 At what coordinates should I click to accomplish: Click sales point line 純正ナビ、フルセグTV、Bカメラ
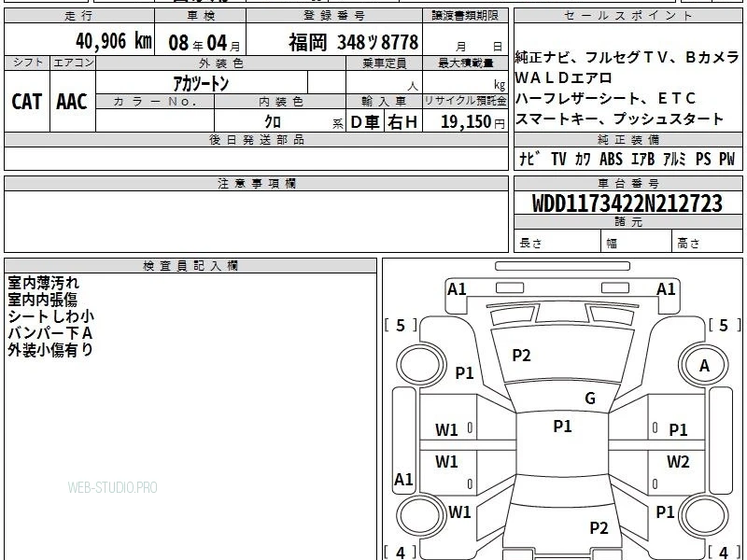coord(627,57)
